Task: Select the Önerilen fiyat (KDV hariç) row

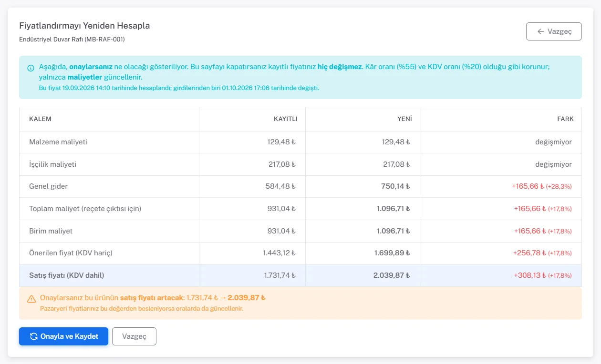Action: tap(300, 253)
